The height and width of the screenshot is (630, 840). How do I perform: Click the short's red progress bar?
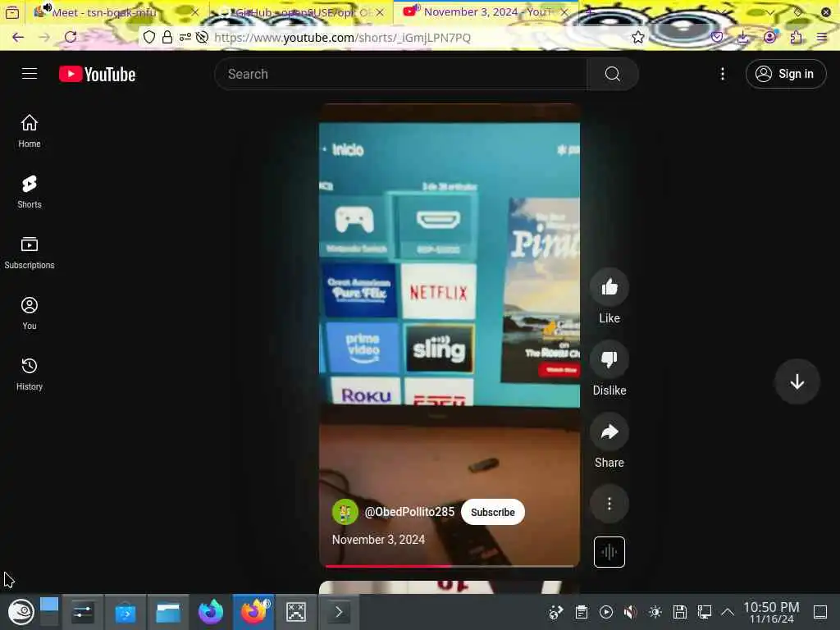point(388,566)
